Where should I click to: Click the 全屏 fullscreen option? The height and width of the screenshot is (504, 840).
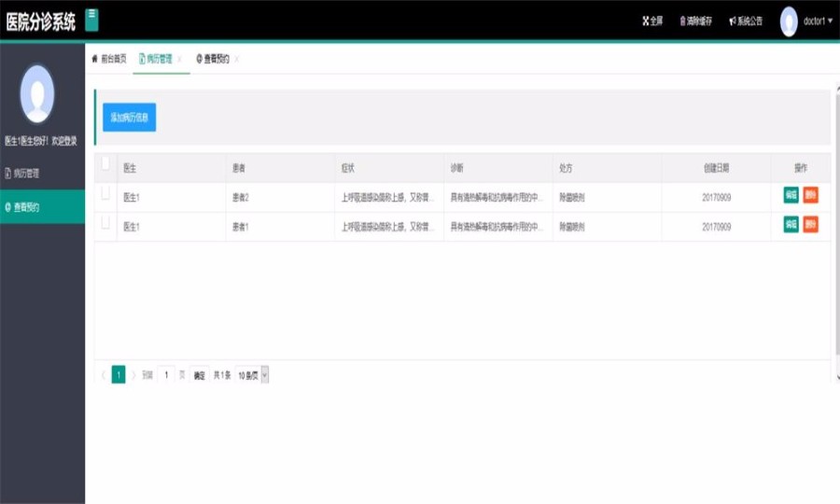pos(652,21)
